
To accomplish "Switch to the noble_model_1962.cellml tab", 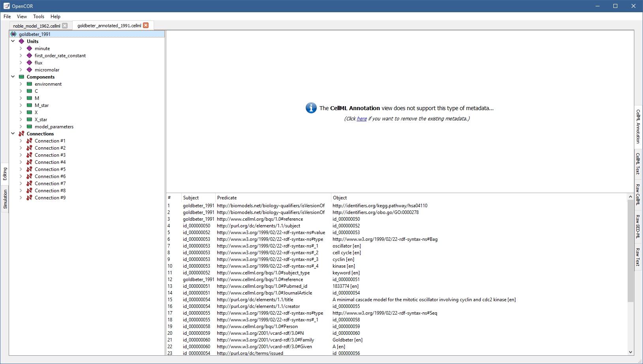I will point(36,26).
